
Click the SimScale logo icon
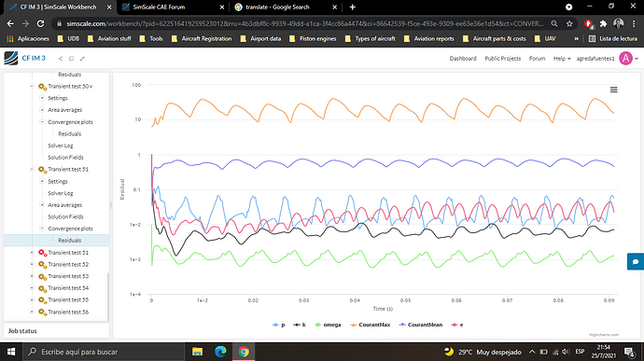pos(11,59)
